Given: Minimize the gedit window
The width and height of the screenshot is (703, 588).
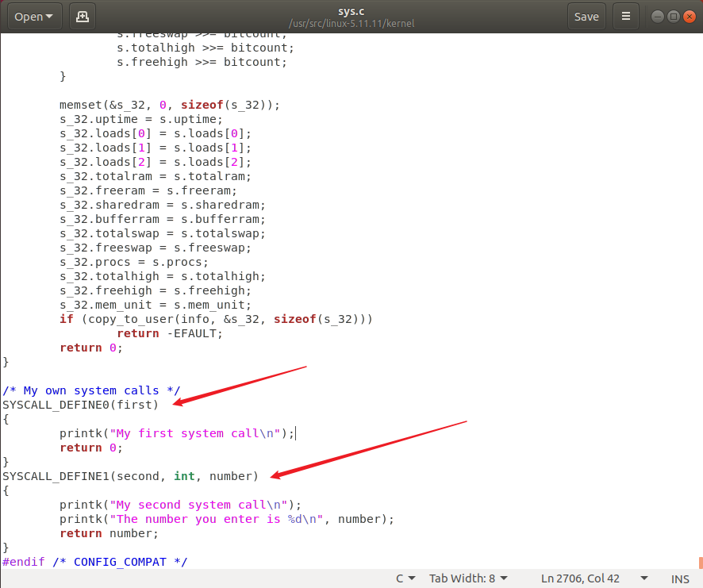Looking at the screenshot, I should pos(657,17).
